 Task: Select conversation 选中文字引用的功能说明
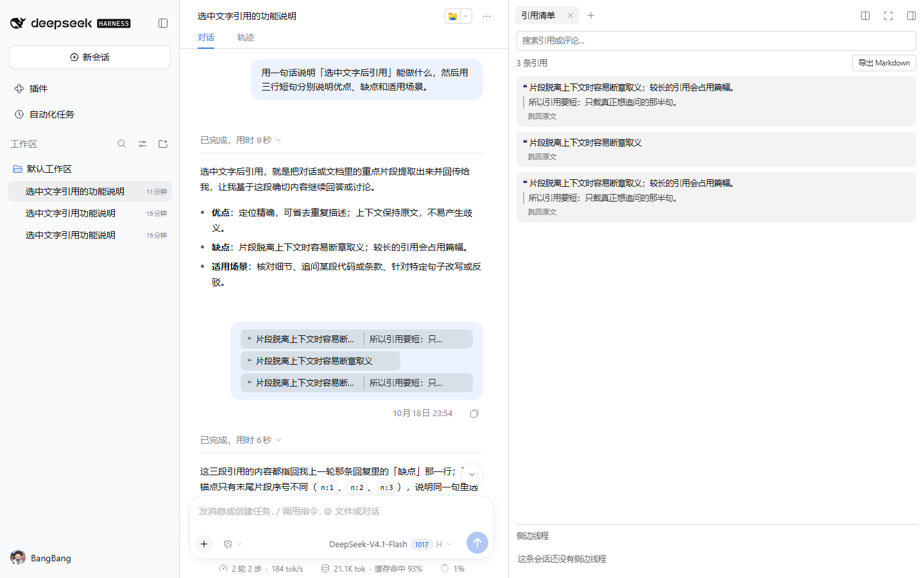pyautogui.click(x=90, y=191)
